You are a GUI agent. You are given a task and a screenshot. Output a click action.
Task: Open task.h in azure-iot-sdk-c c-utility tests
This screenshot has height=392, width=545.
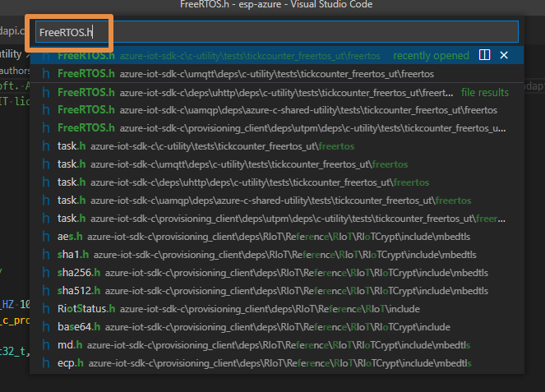click(277, 146)
